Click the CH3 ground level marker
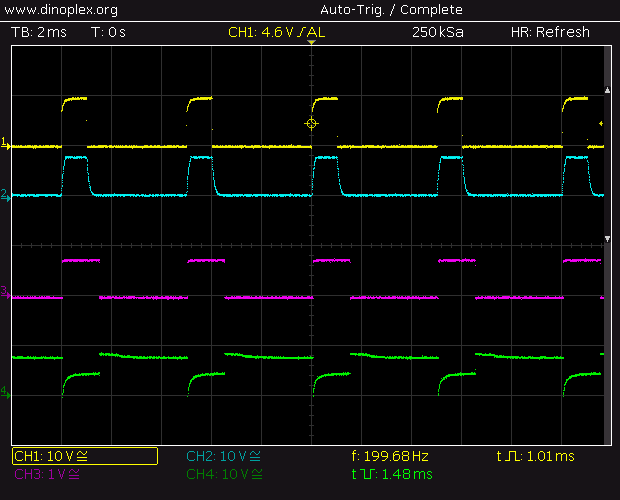The image size is (620, 500). (6, 293)
